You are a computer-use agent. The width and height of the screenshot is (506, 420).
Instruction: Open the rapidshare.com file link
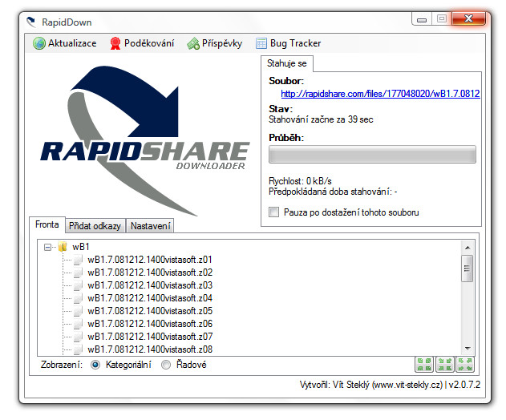click(x=380, y=94)
